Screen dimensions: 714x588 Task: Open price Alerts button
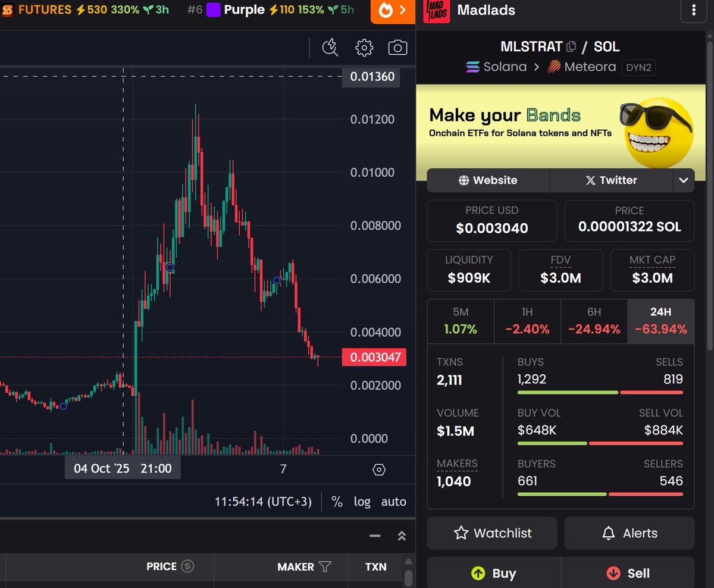(630, 533)
